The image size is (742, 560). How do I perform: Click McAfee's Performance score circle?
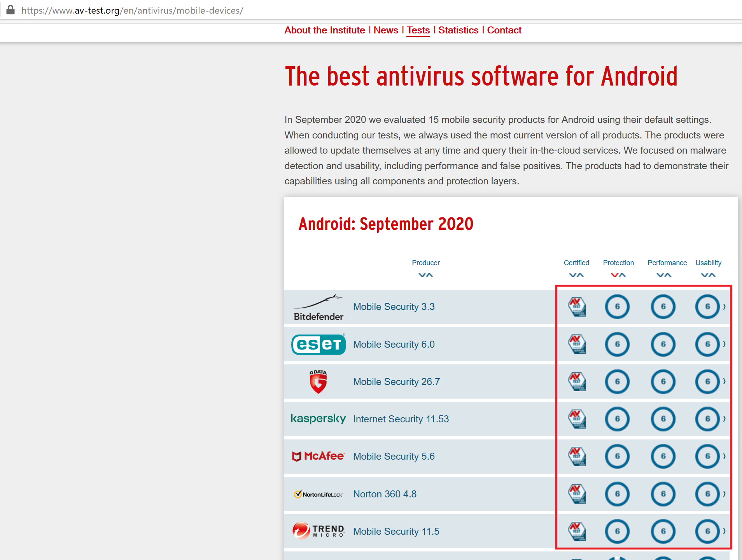pyautogui.click(x=663, y=456)
